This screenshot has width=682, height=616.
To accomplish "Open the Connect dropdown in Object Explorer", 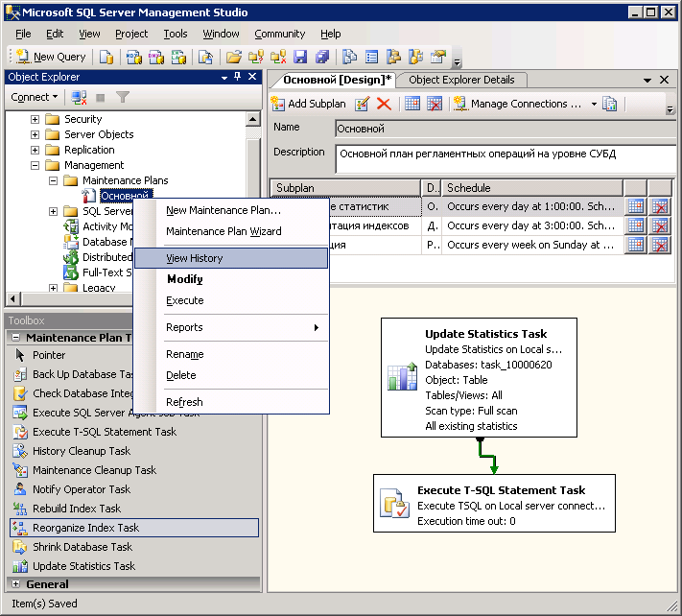I will pos(35,97).
